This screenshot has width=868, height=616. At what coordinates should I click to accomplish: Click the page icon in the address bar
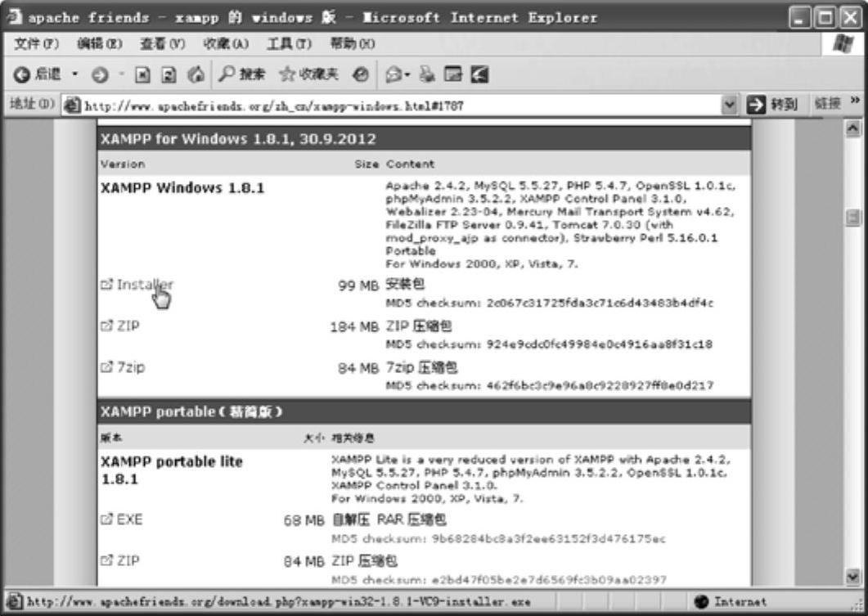coord(72,106)
